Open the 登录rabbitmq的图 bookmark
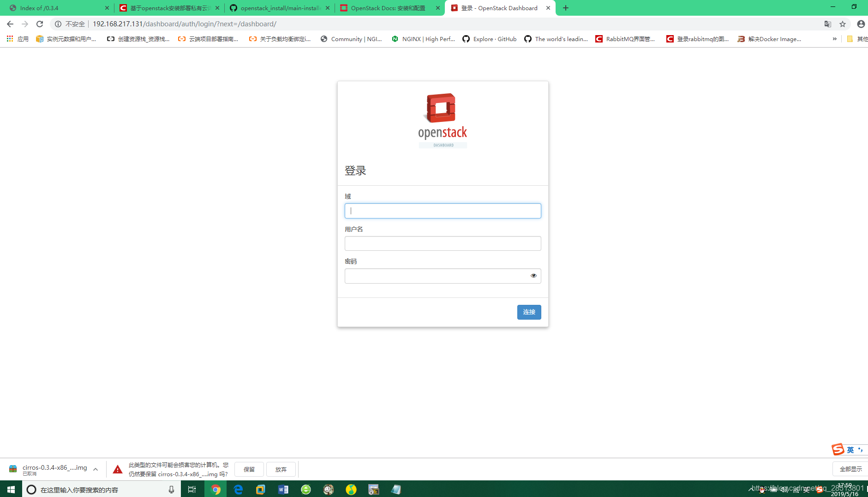Image resolution: width=868 pixels, height=497 pixels. point(697,39)
